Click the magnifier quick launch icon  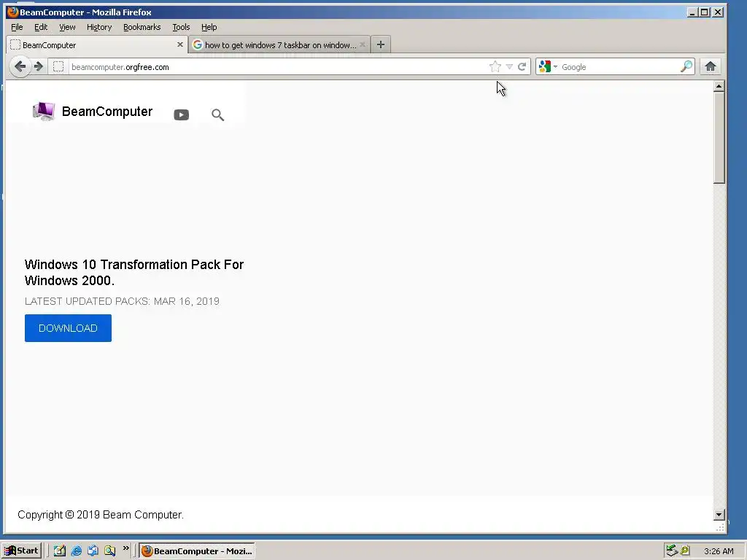[x=109, y=551]
